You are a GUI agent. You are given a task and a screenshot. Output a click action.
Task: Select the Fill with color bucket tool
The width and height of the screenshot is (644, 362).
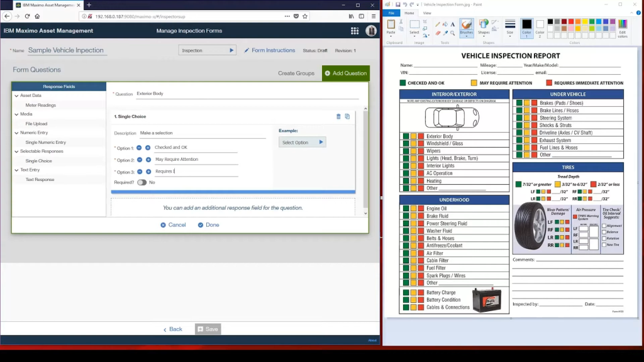click(445, 25)
